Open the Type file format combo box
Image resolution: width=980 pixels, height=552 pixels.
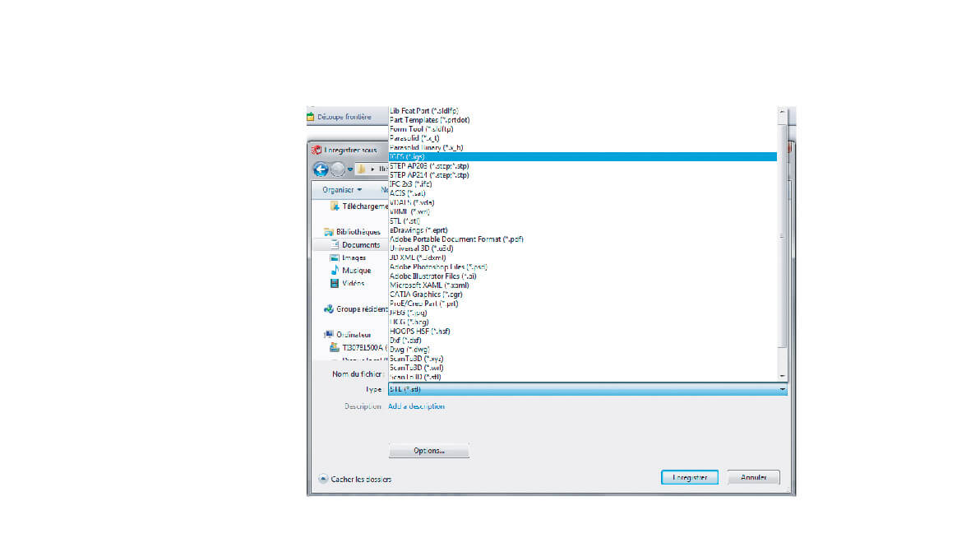coord(587,389)
